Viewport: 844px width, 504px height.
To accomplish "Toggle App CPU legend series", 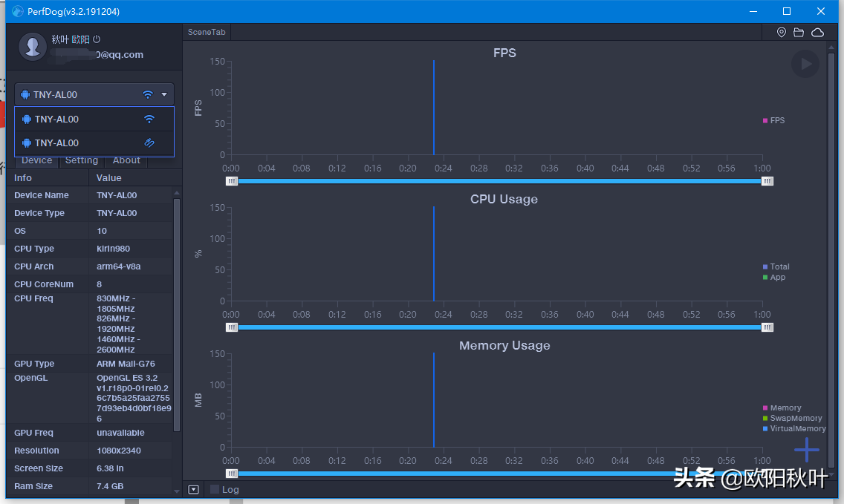I will (x=773, y=278).
